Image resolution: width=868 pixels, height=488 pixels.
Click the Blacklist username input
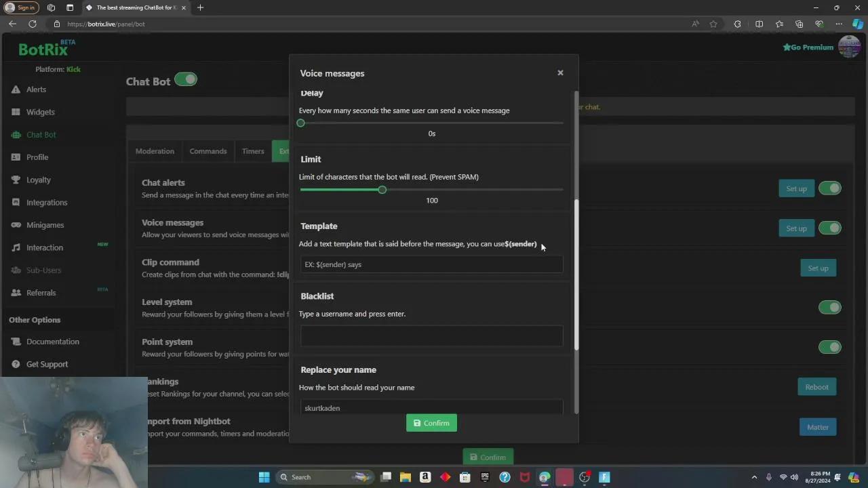tap(431, 336)
